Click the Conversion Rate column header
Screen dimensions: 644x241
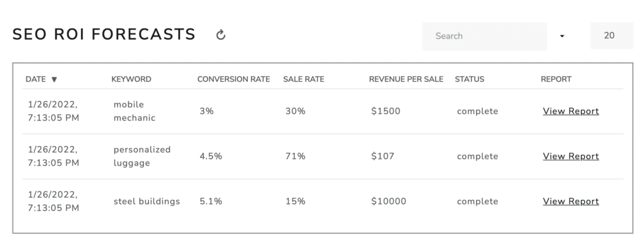233,79
